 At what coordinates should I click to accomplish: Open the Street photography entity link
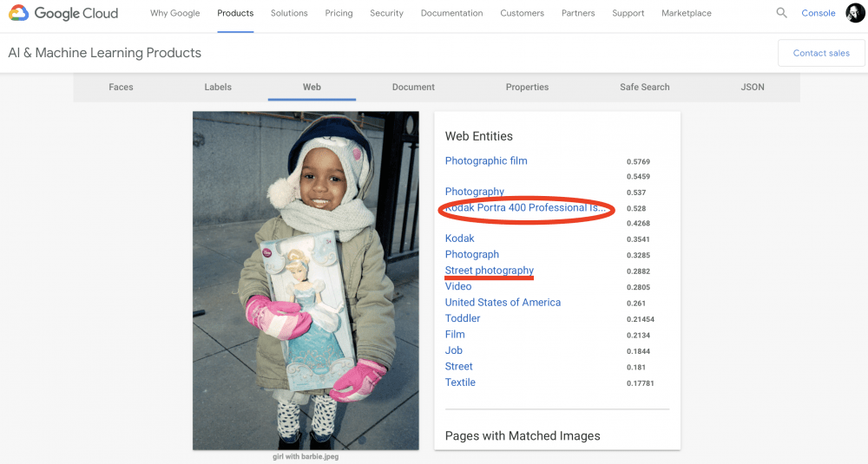tap(490, 271)
